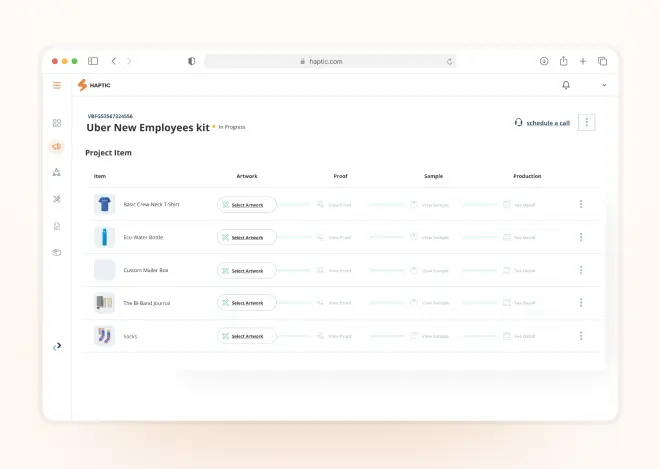The image size is (660, 469).
Task: Click the Artwork column header
Action: pyautogui.click(x=247, y=176)
